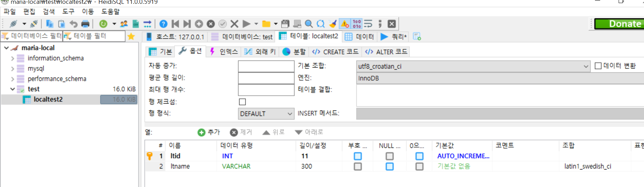Toggle unsigned checkbox for ltname column
The height and width of the screenshot is (187, 644).
pos(358,166)
